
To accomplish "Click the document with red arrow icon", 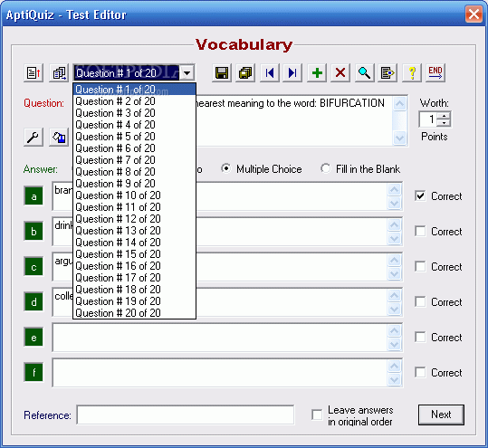I will coord(33,73).
